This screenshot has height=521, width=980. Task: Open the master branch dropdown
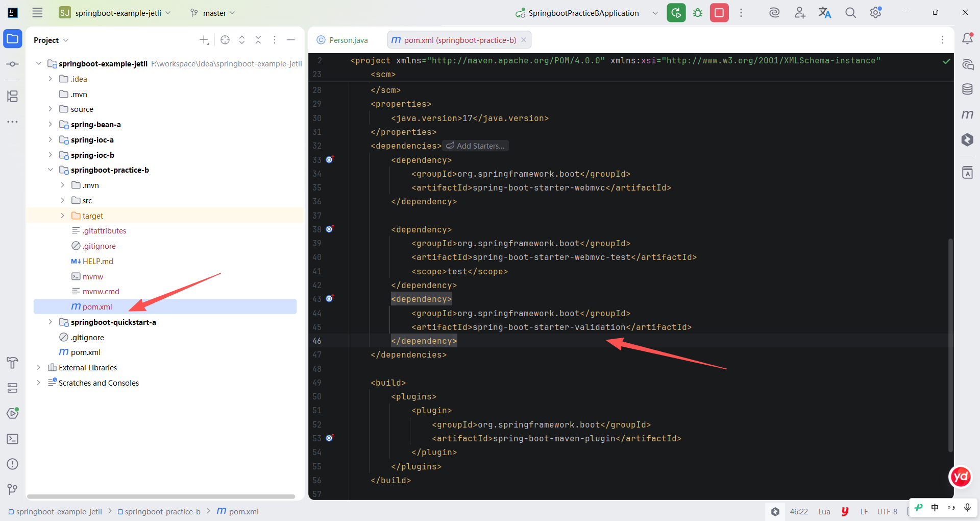click(x=212, y=13)
